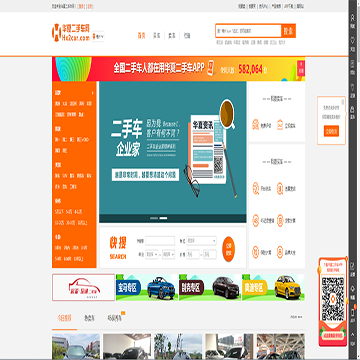Open the region dropdown in quick search

pos(201,241)
